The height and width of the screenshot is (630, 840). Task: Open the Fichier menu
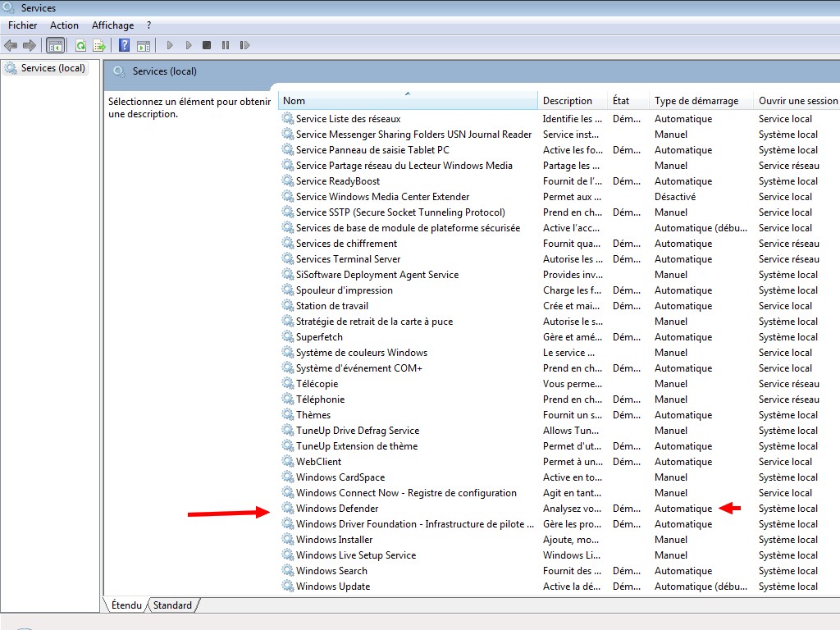pos(23,25)
